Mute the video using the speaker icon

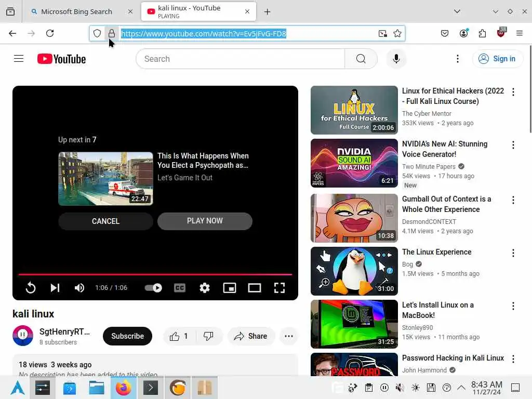pos(79,288)
